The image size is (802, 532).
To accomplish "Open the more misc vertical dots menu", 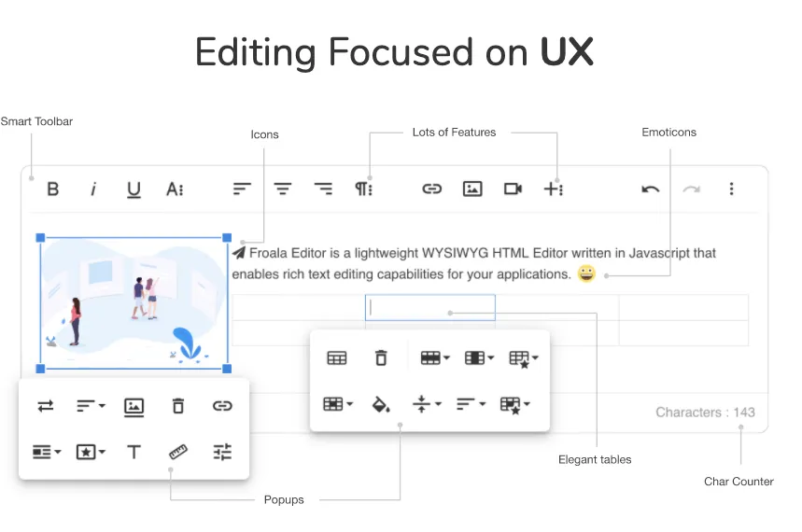I will (731, 189).
